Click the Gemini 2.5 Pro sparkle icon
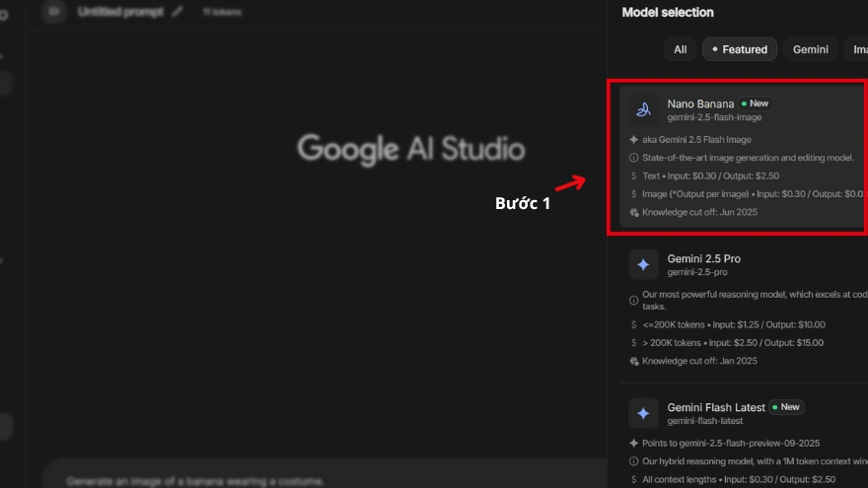This screenshot has width=868, height=488. coord(643,264)
